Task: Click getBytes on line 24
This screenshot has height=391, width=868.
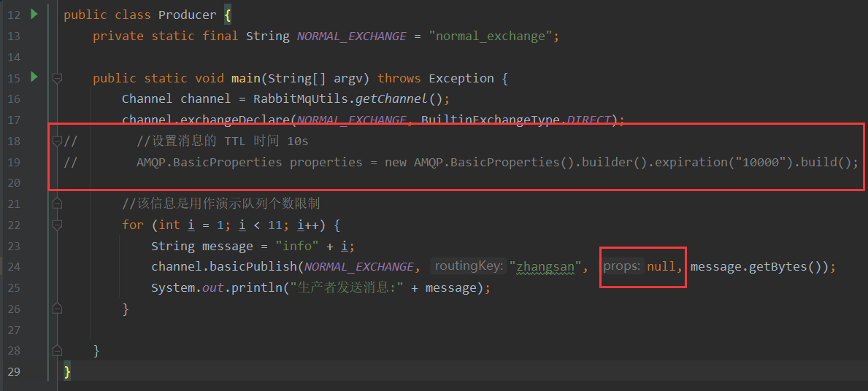Action: point(777,267)
